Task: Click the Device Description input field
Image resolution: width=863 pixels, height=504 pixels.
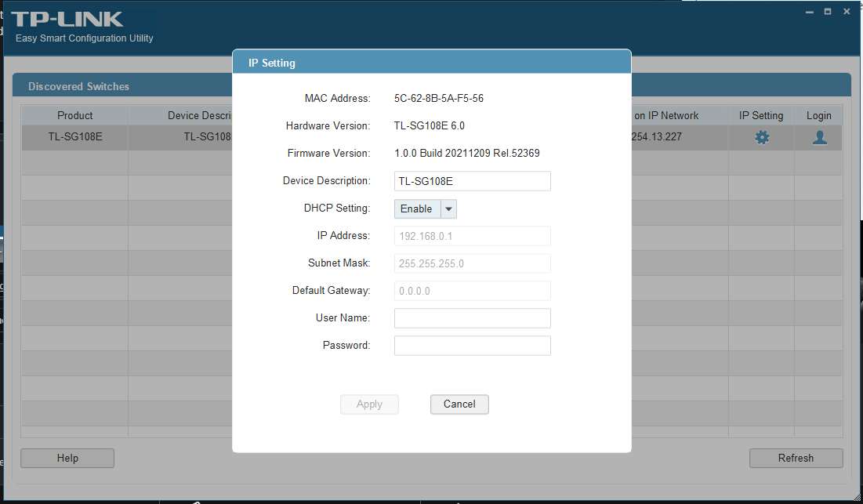Action: (x=472, y=181)
